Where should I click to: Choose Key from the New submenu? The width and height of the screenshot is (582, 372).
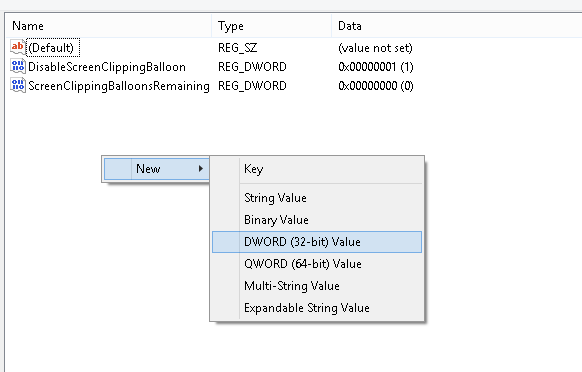[x=317, y=169]
